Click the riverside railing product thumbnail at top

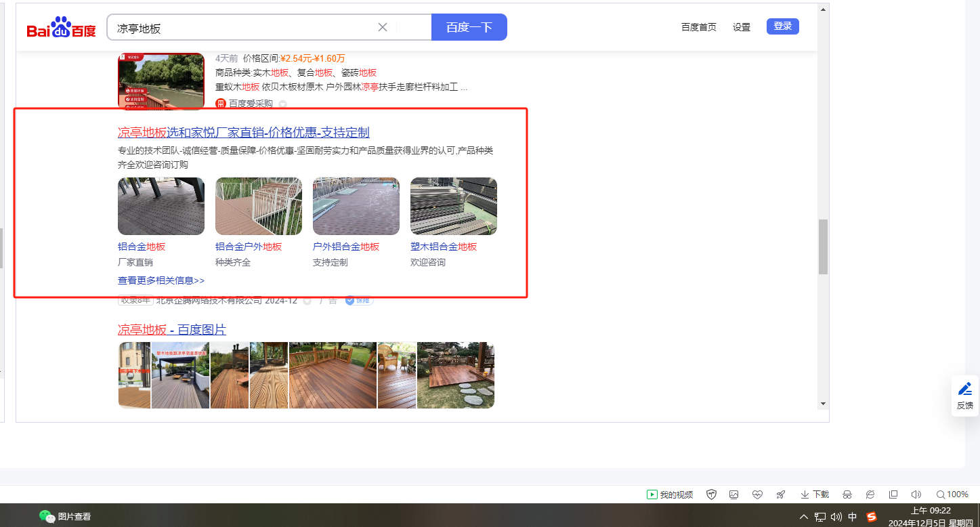tap(161, 81)
